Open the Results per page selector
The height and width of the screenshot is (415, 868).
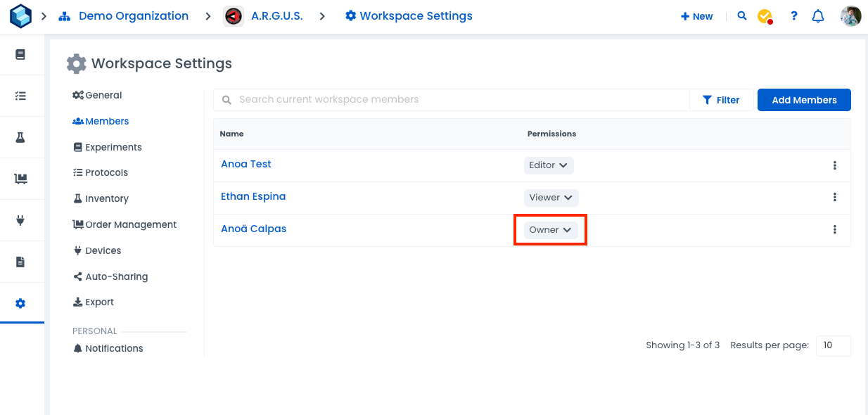(x=833, y=345)
